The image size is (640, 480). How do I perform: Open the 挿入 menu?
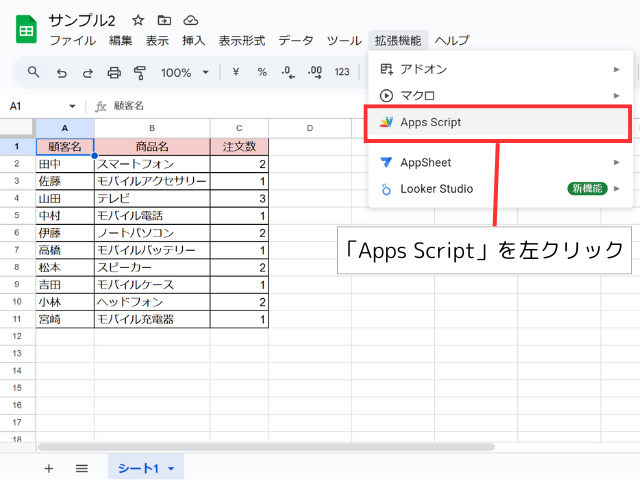tap(193, 40)
